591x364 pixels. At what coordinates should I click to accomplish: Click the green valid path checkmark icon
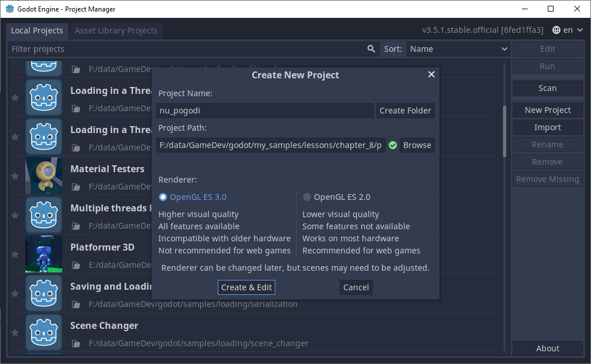click(393, 146)
